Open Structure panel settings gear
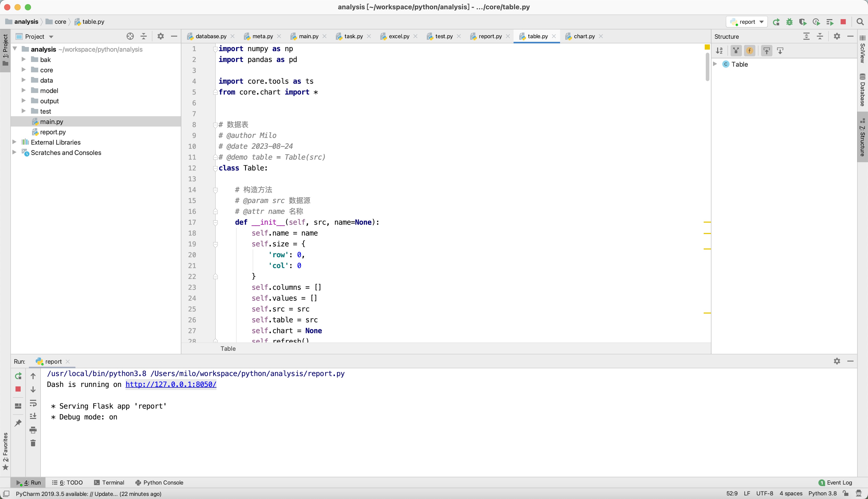868x499 pixels. pos(837,36)
